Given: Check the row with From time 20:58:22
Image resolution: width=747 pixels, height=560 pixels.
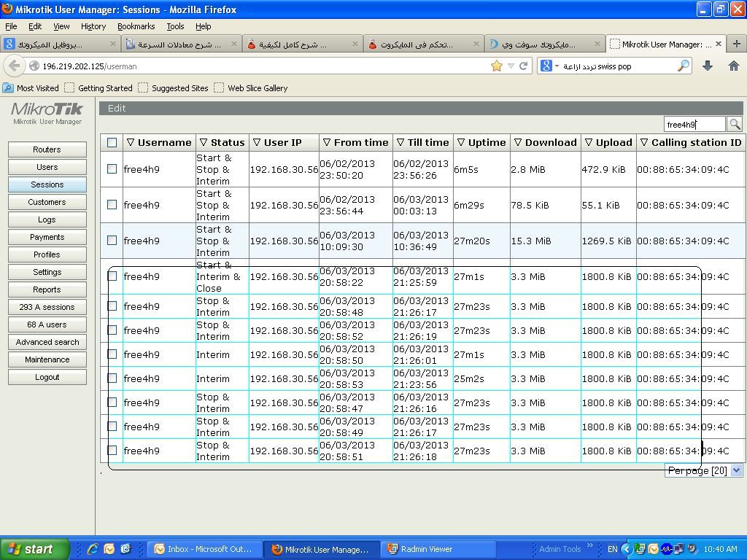Looking at the screenshot, I should tap(112, 276).
